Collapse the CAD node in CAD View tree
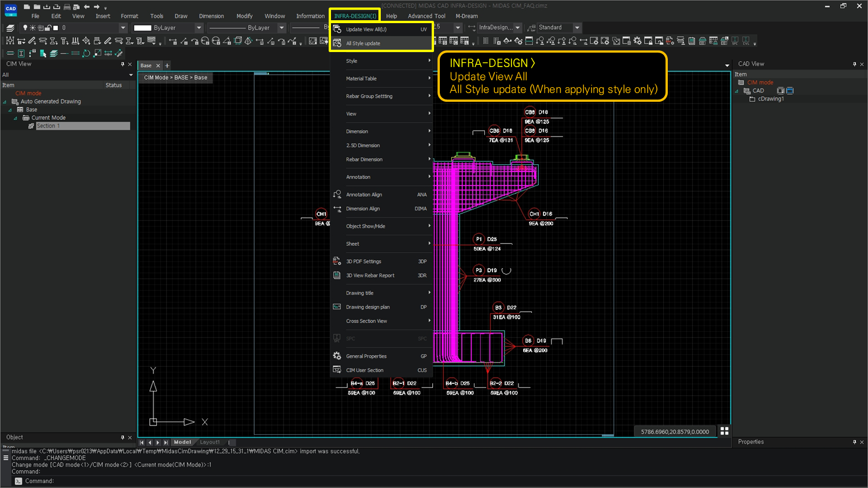Screen dimensions: 868x488 tap(736, 91)
